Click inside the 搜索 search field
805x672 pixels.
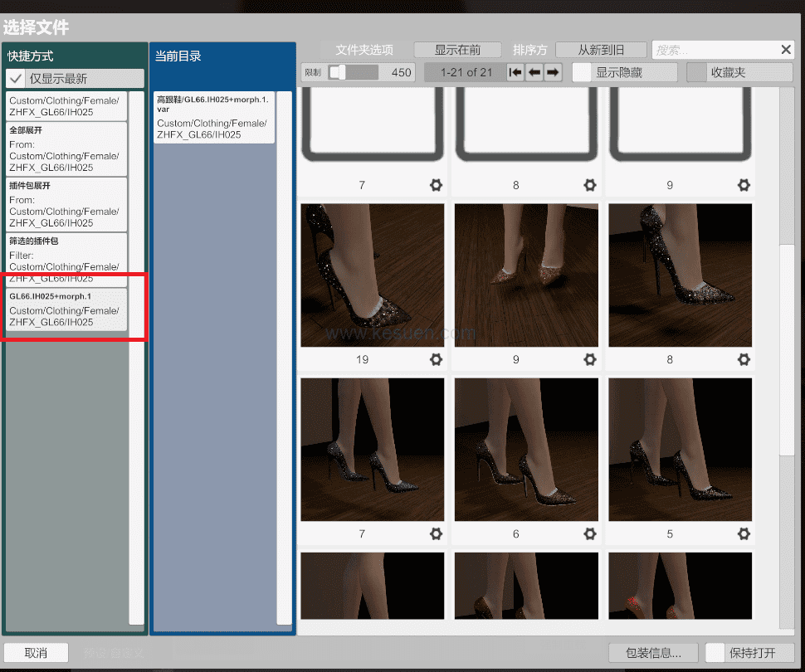tap(714, 50)
